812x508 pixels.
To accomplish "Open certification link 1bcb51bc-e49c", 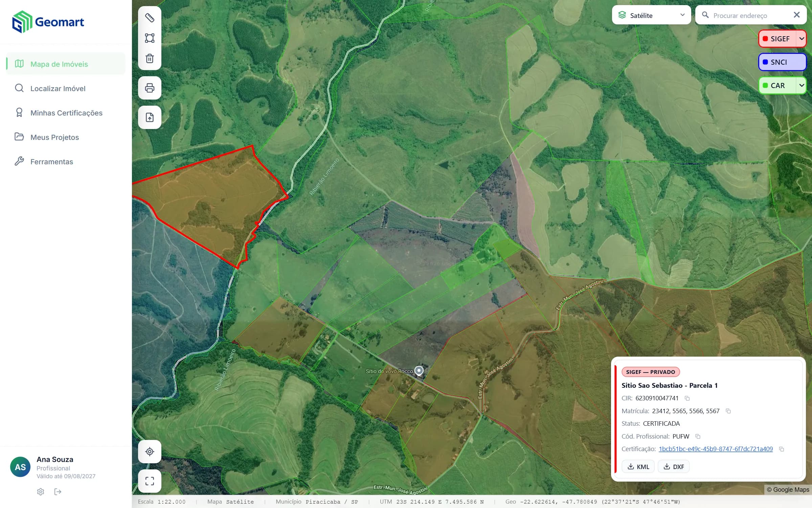I will [x=716, y=449].
